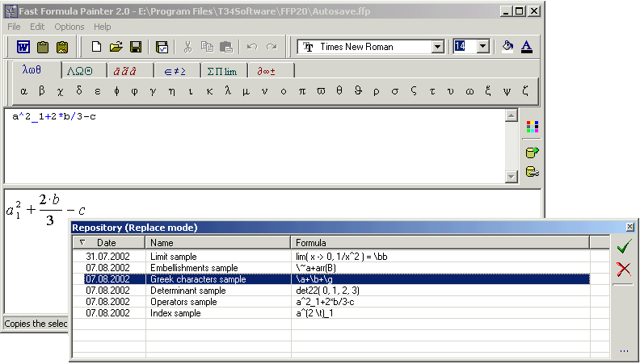Click the open folder icon
Image resolution: width=640 pixels, height=364 pixels.
tap(116, 47)
